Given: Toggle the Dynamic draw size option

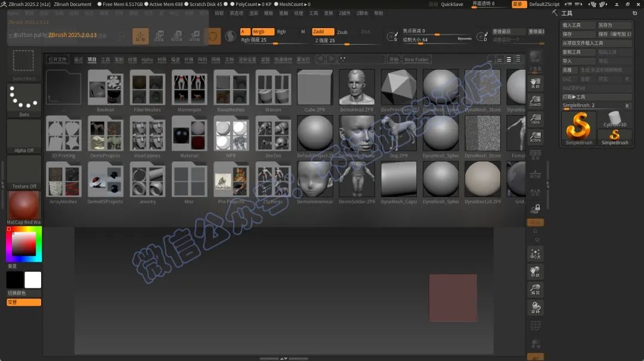Looking at the screenshot, I should (x=465, y=39).
